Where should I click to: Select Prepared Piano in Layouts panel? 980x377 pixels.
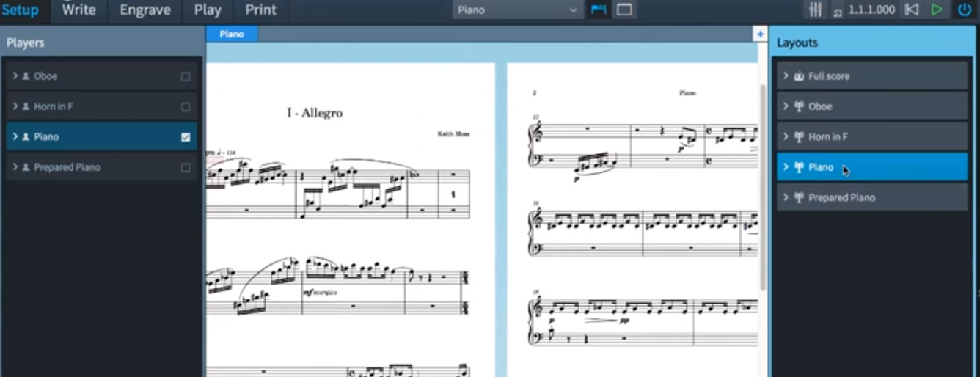point(841,197)
